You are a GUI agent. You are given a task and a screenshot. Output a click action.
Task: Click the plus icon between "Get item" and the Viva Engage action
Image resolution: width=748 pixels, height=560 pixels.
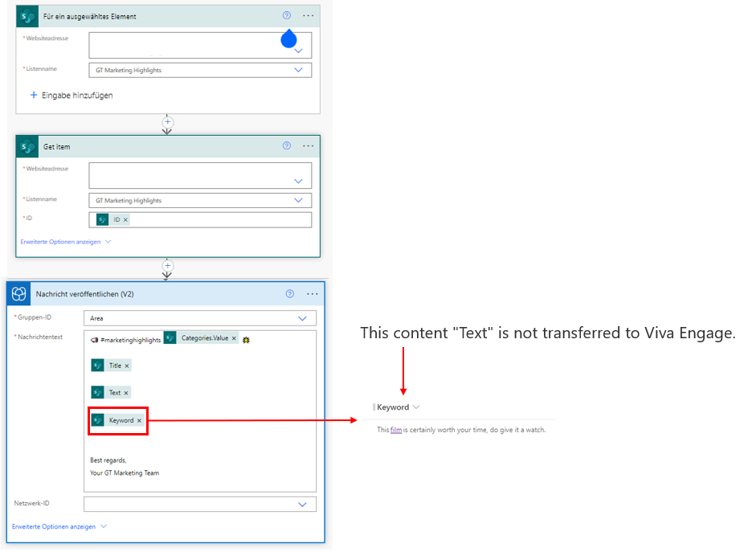[167, 266]
